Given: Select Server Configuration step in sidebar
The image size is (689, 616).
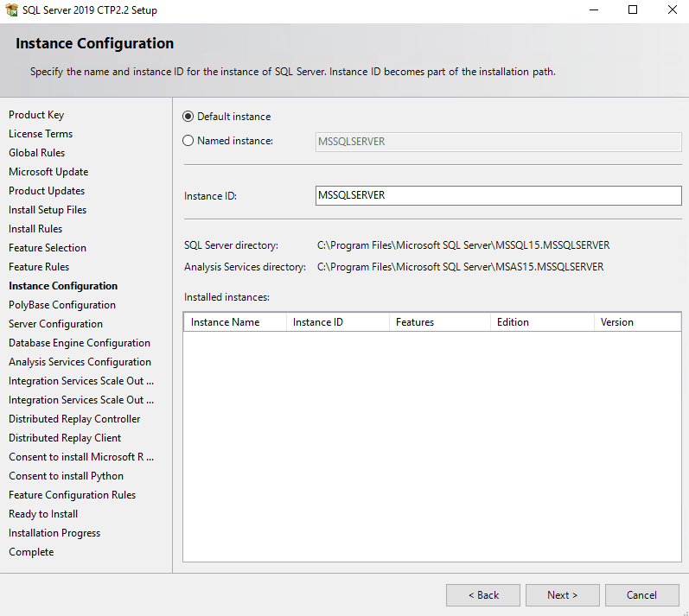Looking at the screenshot, I should point(56,324).
